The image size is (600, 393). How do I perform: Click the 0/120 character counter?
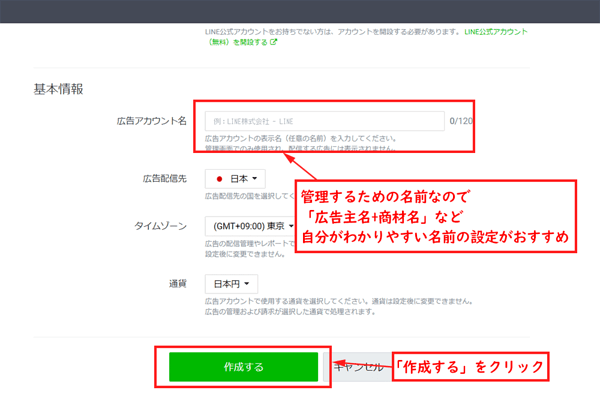tap(461, 121)
